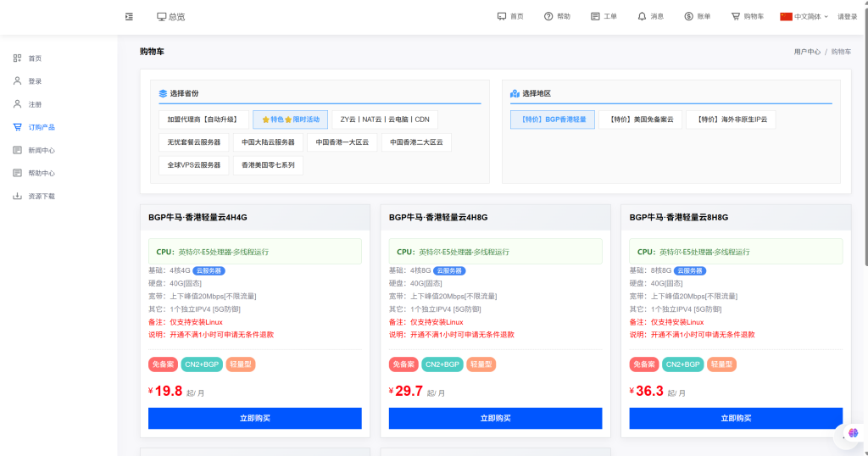The image size is (868, 456).
Task: Click the sidebar 登录 user icon
Action: click(17, 81)
